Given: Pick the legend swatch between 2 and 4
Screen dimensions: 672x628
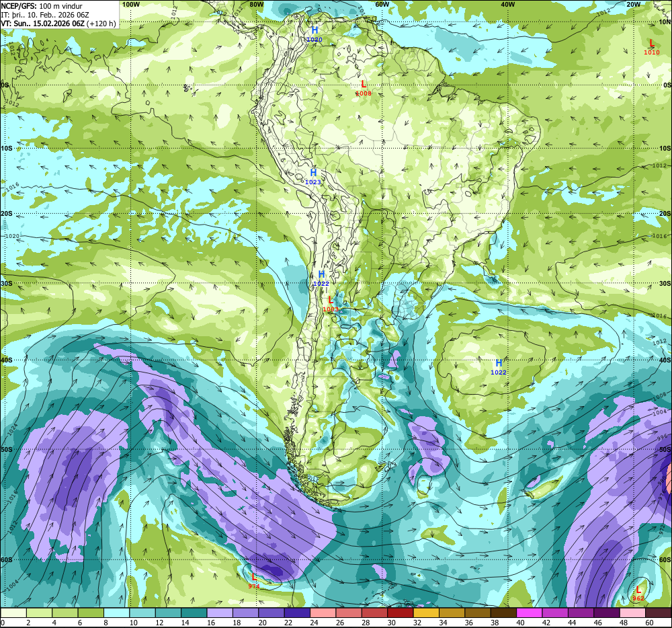Looking at the screenshot, I should [x=40, y=613].
